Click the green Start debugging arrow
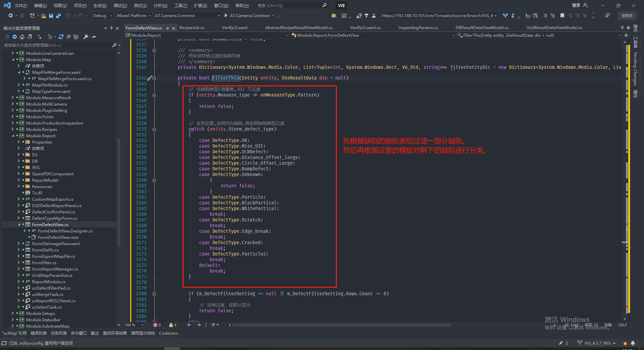 coord(226,16)
